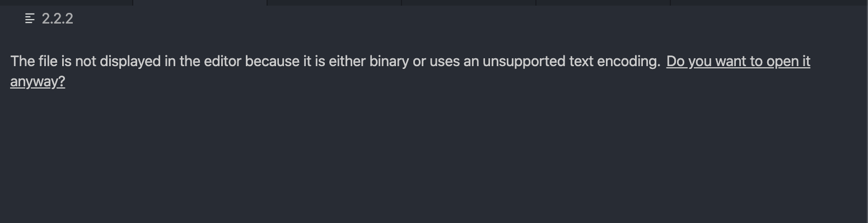Select the third editor tab in the strip
The height and width of the screenshot is (223, 868).
click(334, 2)
